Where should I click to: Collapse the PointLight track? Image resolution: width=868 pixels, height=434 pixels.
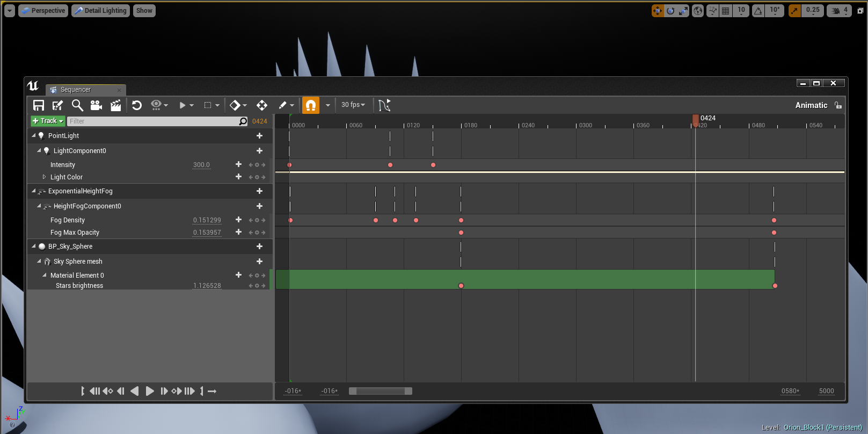pos(33,135)
